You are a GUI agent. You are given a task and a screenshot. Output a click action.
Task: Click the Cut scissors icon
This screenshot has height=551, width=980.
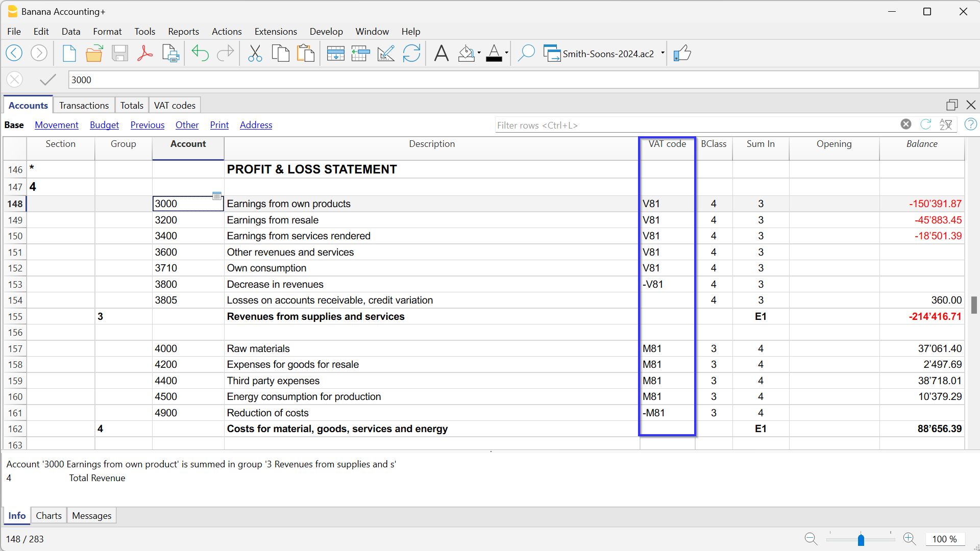coord(255,54)
